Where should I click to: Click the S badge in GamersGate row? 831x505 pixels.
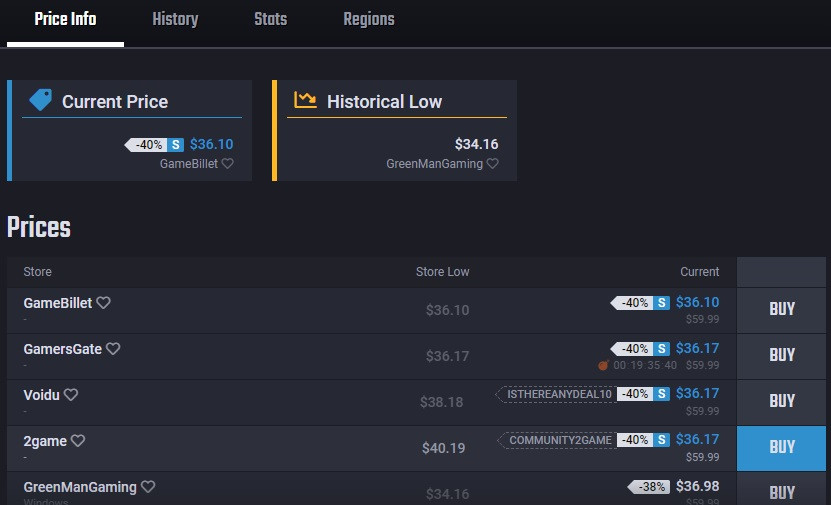(661, 349)
